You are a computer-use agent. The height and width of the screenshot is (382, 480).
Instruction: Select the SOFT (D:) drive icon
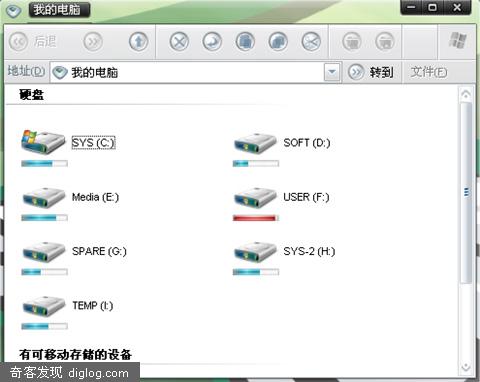tap(255, 143)
